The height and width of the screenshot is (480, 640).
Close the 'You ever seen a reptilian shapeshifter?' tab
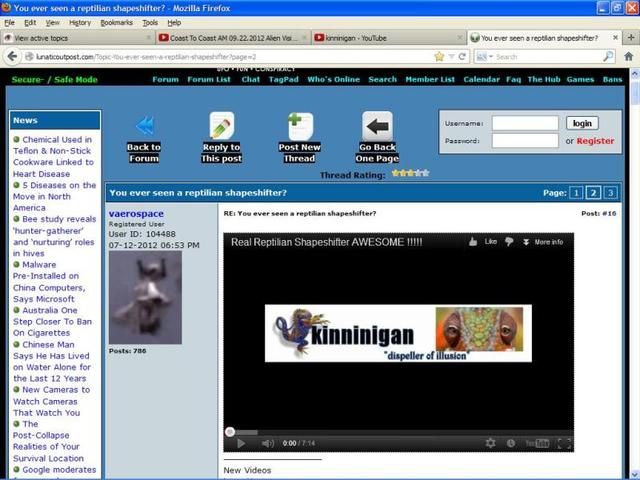(615, 38)
